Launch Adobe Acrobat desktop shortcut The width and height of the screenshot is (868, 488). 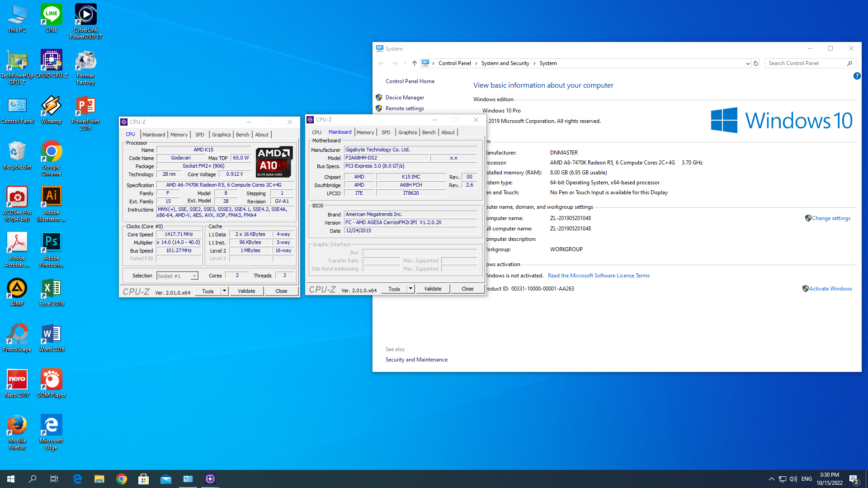point(17,249)
